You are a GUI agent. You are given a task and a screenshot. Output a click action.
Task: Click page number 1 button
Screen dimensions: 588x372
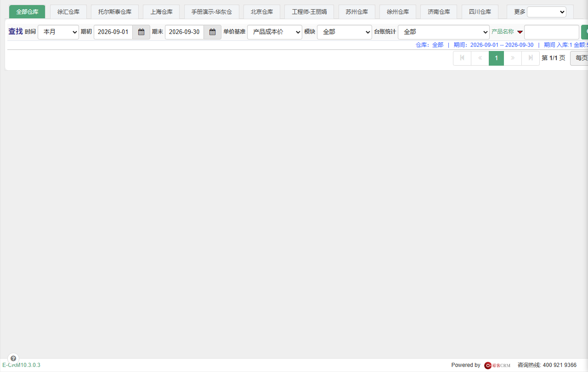tap(496, 58)
